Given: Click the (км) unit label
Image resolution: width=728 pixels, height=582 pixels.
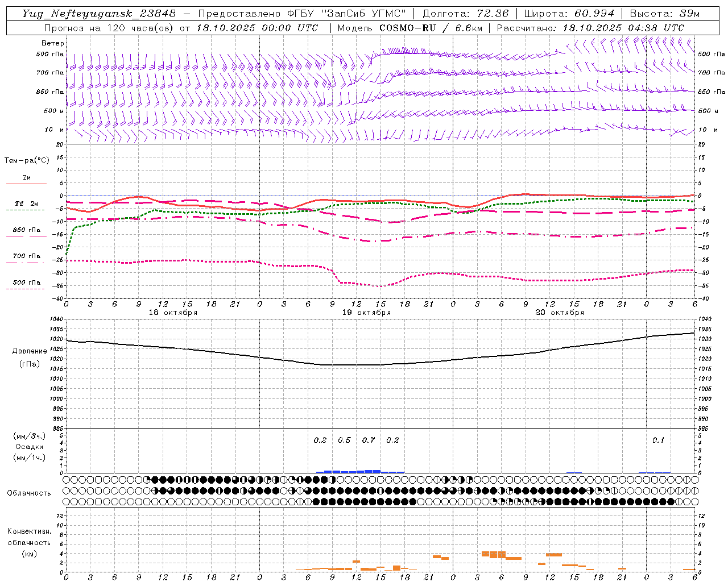Looking at the screenshot, I should coord(29,554).
